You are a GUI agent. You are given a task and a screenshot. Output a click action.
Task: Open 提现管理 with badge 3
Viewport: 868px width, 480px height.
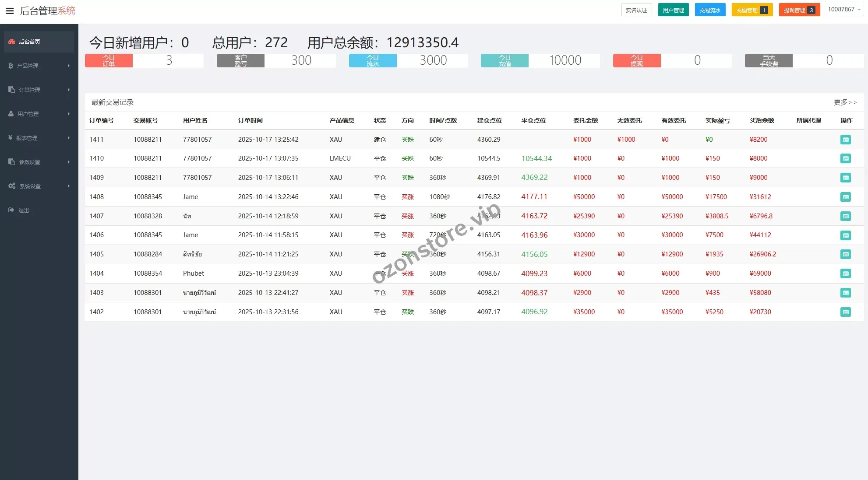coord(799,10)
